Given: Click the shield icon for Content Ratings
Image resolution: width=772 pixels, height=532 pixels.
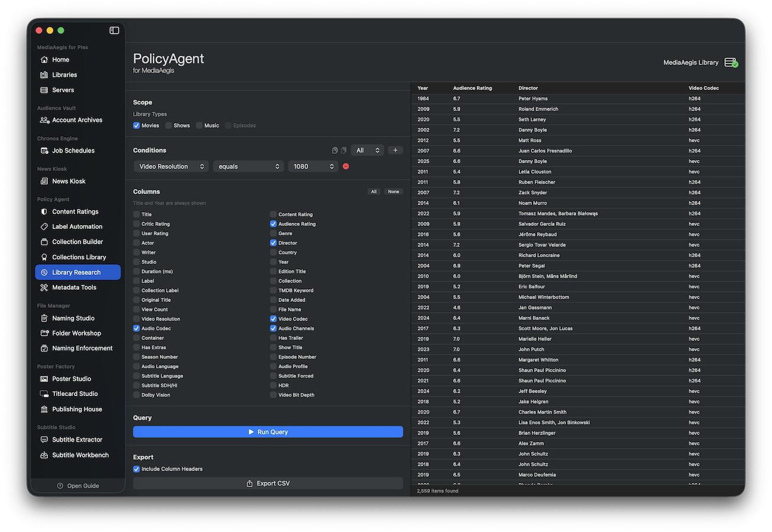Looking at the screenshot, I should click(44, 212).
